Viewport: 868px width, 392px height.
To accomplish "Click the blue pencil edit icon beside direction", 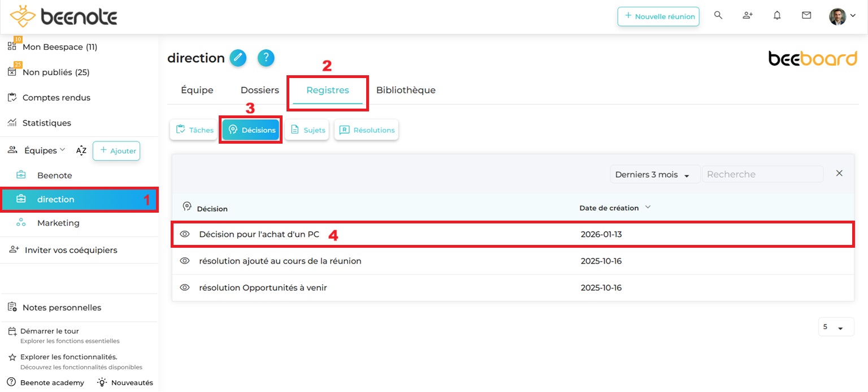I will 238,58.
